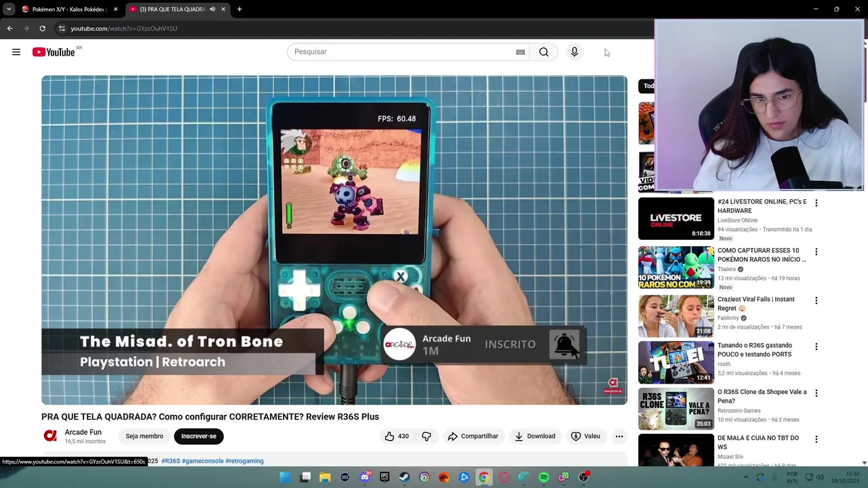Open 'DE MALA E CUIA NO TBT DO WS' title

[758, 443]
